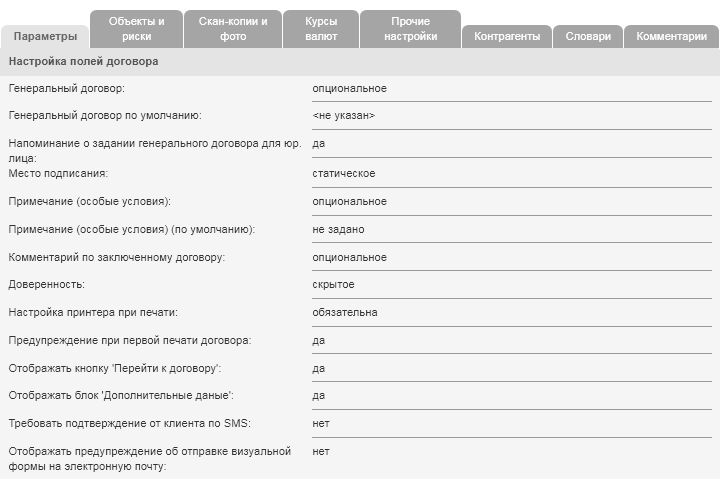Open the Прочие настройки tab
This screenshot has width=723, height=480.
click(x=410, y=29)
